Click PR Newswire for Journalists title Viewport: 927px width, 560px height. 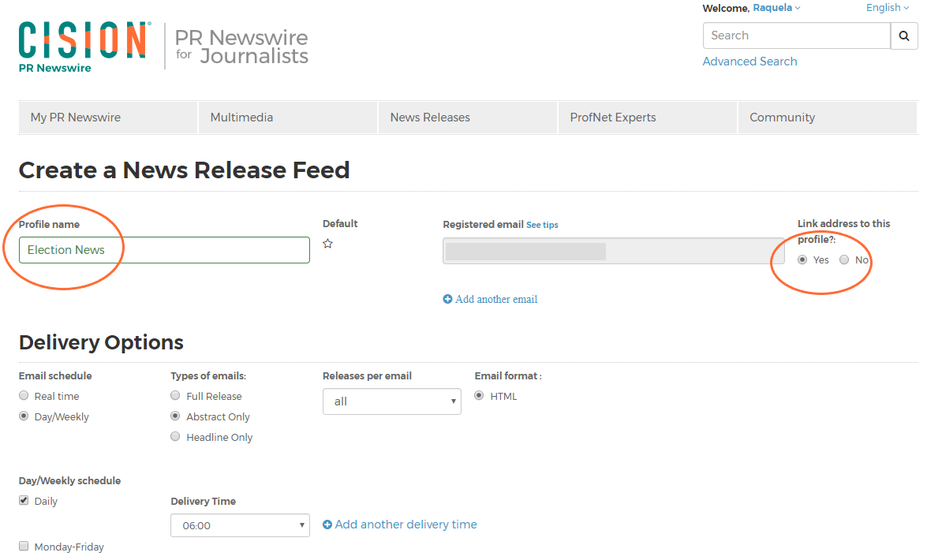[x=241, y=47]
